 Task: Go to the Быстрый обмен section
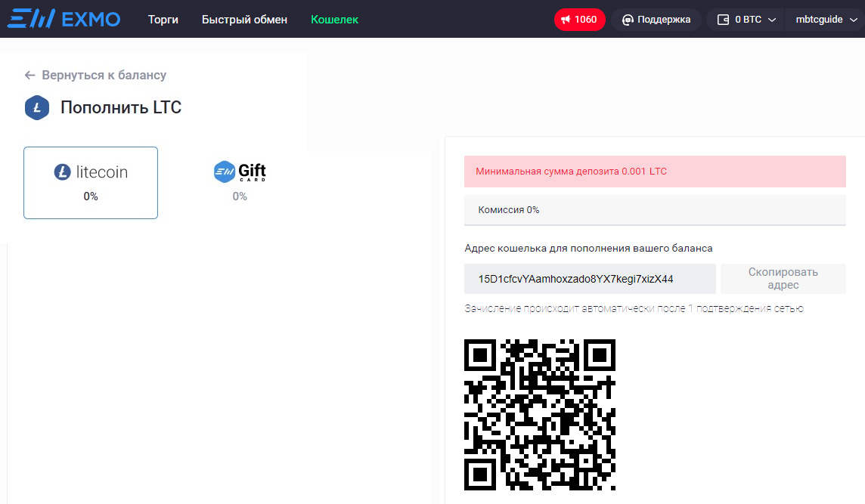coord(244,20)
